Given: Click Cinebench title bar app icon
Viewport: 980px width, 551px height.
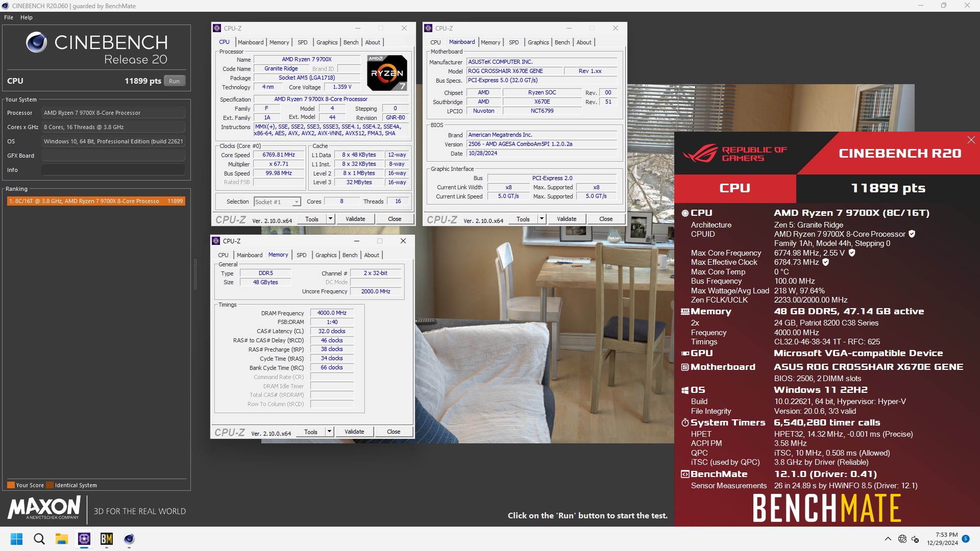Looking at the screenshot, I should click(6, 6).
